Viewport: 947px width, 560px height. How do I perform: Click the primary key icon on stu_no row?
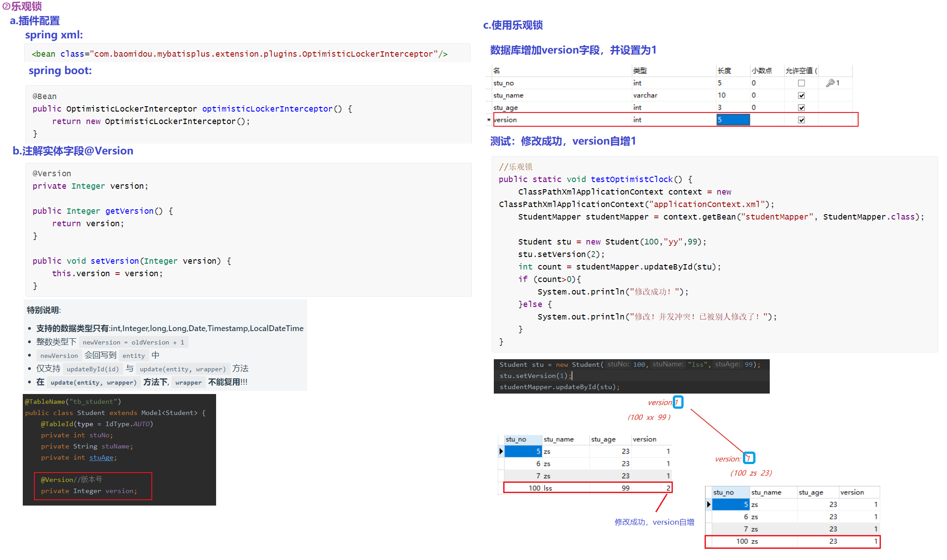coord(830,83)
